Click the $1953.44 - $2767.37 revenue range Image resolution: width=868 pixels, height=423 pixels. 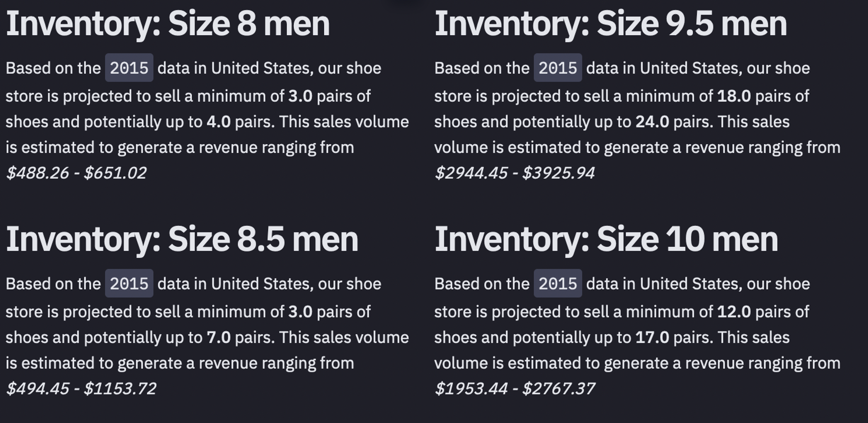click(515, 388)
